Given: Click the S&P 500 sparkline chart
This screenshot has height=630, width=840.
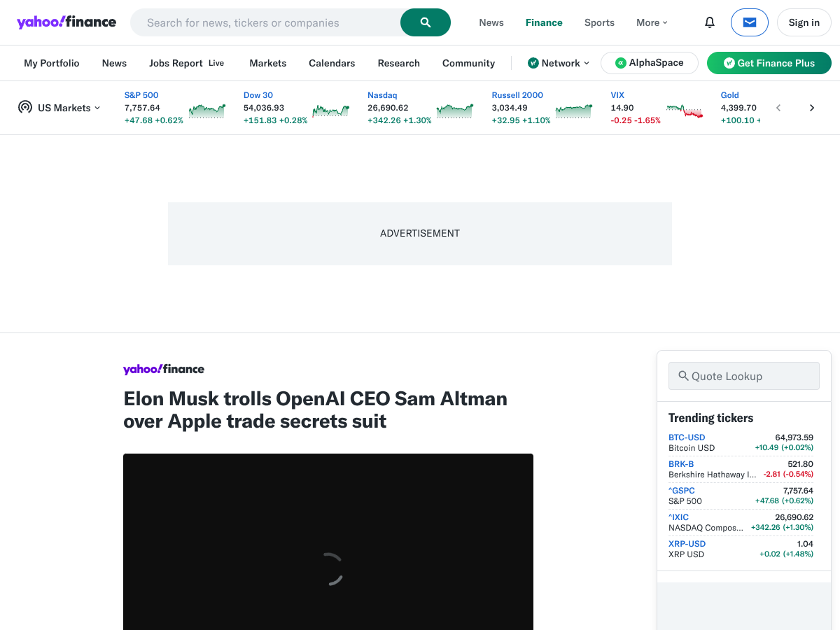Looking at the screenshot, I should [207, 110].
